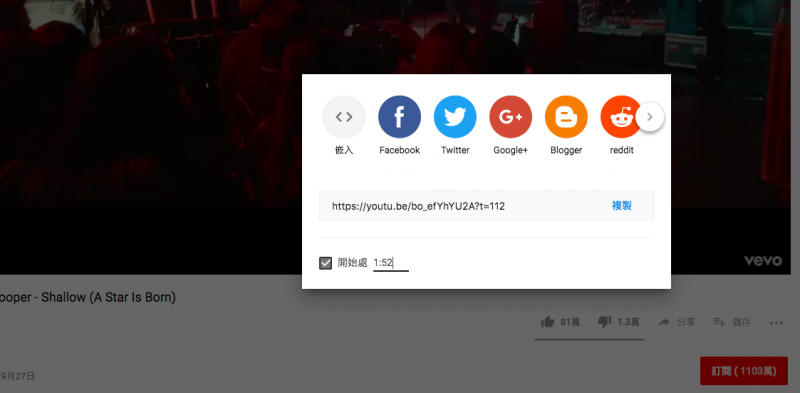The height and width of the screenshot is (393, 800).
Task: Share the video on Twitter
Action: coord(455,117)
